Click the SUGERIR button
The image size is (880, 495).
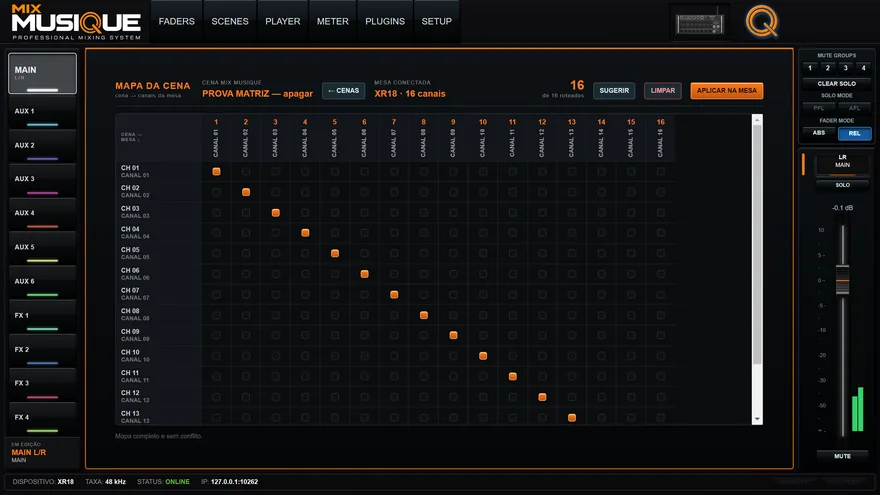tap(614, 90)
